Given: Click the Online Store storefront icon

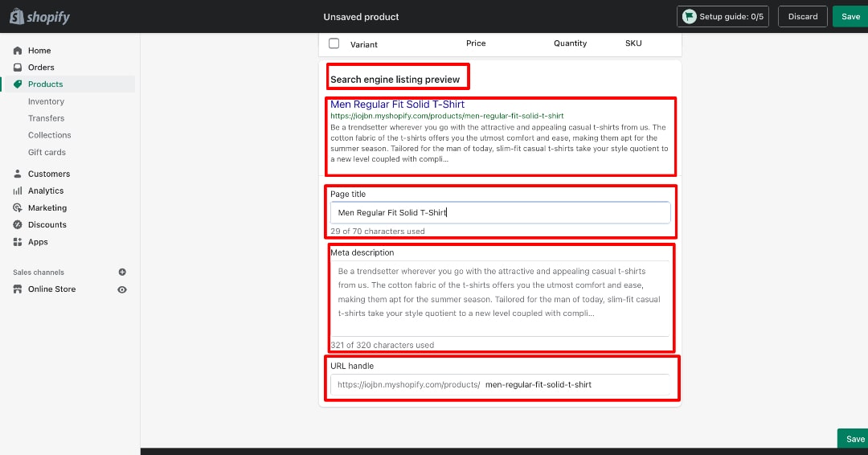Looking at the screenshot, I should coord(18,289).
